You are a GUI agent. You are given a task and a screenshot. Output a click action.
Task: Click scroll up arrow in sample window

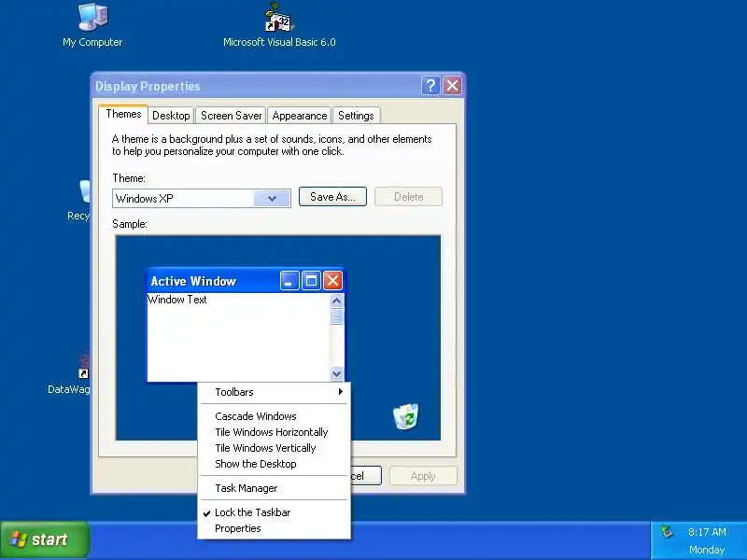click(x=336, y=301)
